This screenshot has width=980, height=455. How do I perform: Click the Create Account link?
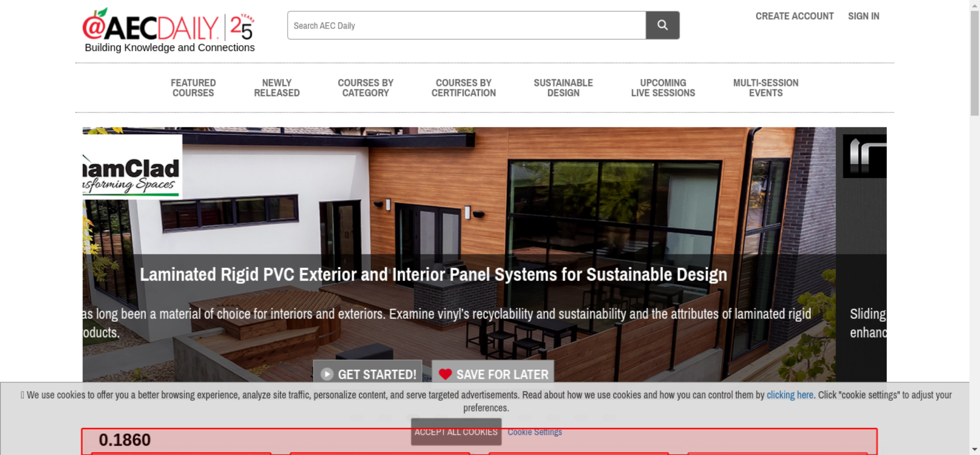pos(794,16)
